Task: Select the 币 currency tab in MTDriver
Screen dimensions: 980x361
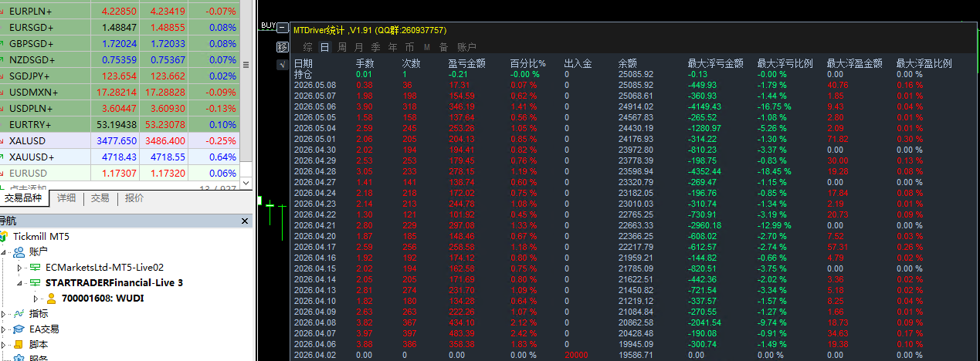Action: pyautogui.click(x=409, y=47)
